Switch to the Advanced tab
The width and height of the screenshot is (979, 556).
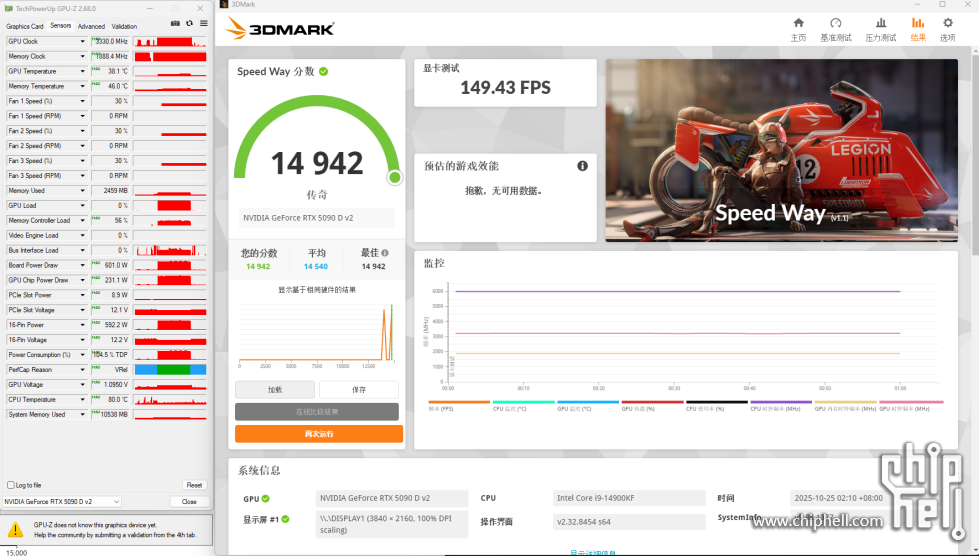91,26
